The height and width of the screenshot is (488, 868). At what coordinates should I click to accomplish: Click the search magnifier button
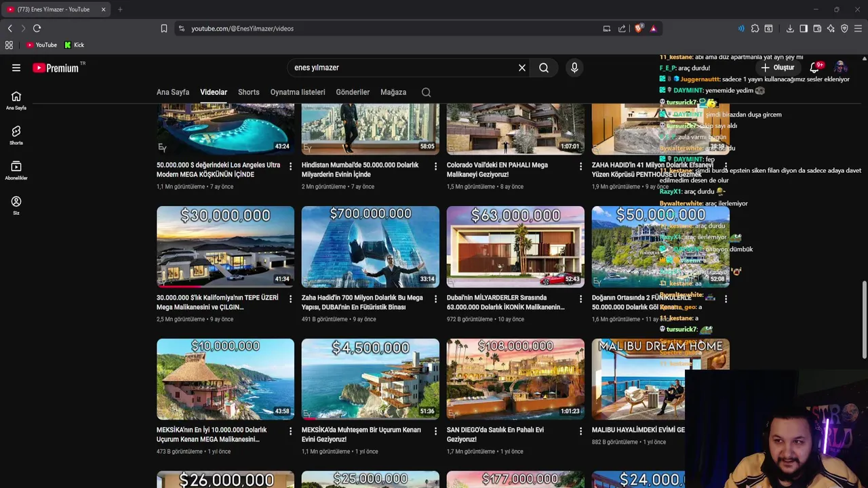pyautogui.click(x=544, y=68)
